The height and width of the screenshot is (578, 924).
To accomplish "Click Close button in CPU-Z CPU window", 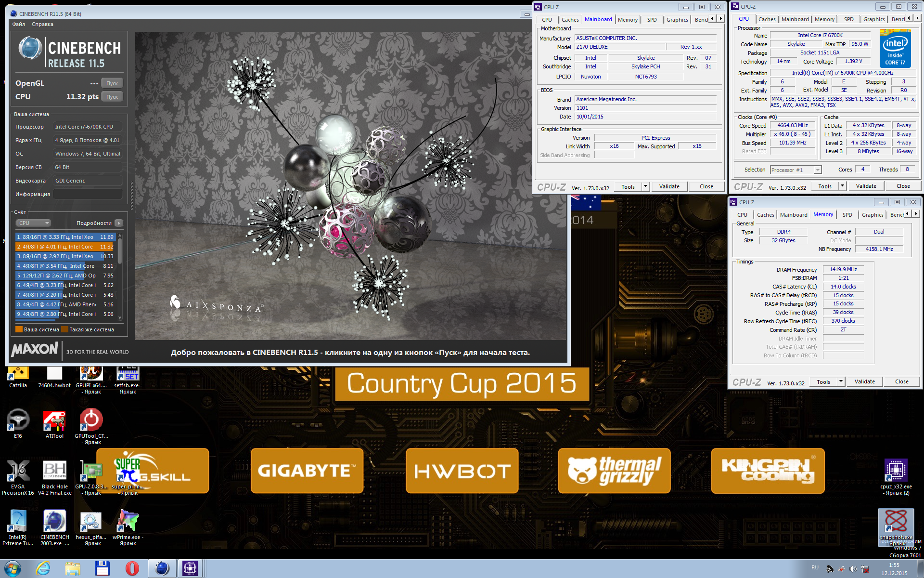I will pyautogui.click(x=903, y=186).
